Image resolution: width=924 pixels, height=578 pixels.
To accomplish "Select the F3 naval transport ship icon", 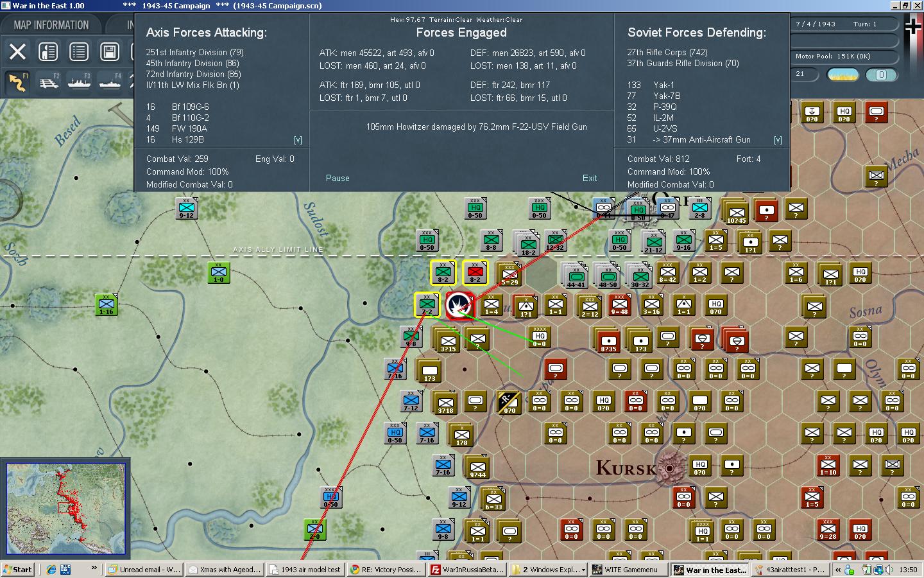I will click(79, 82).
